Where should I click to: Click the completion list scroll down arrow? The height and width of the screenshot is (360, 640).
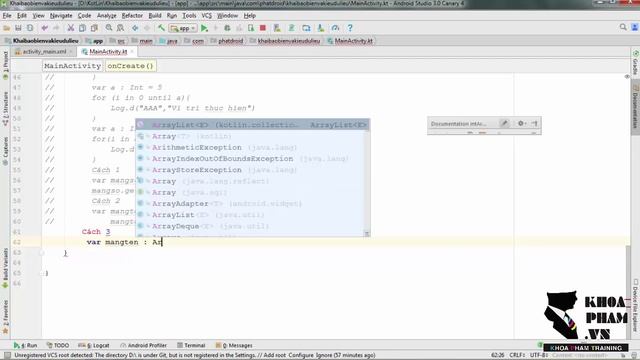click(367, 233)
